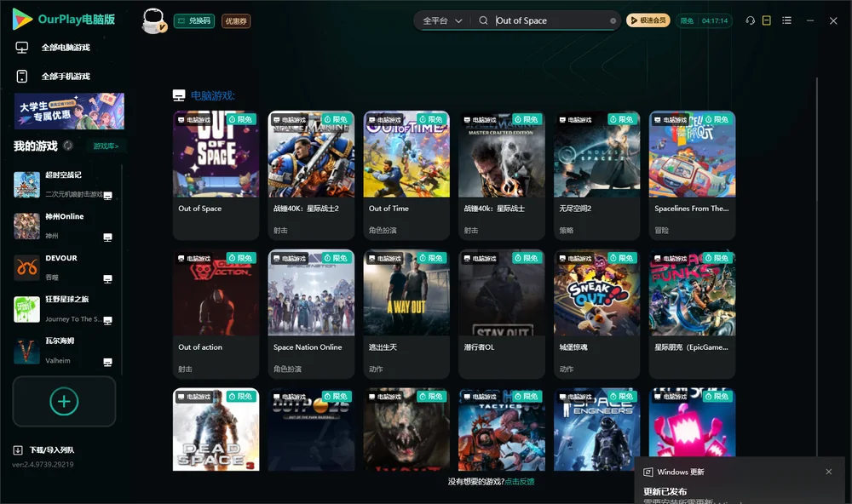Open the Spacelines From The... game card

point(692,175)
